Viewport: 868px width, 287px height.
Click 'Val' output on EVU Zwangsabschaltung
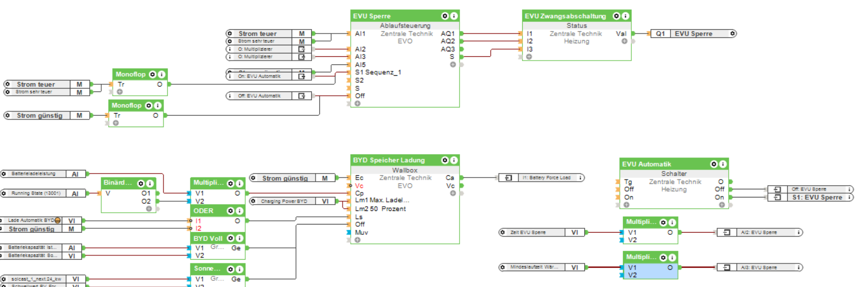(621, 34)
